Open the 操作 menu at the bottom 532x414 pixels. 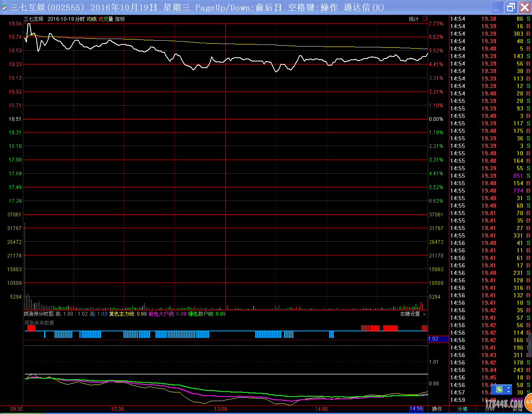[x=437, y=409]
